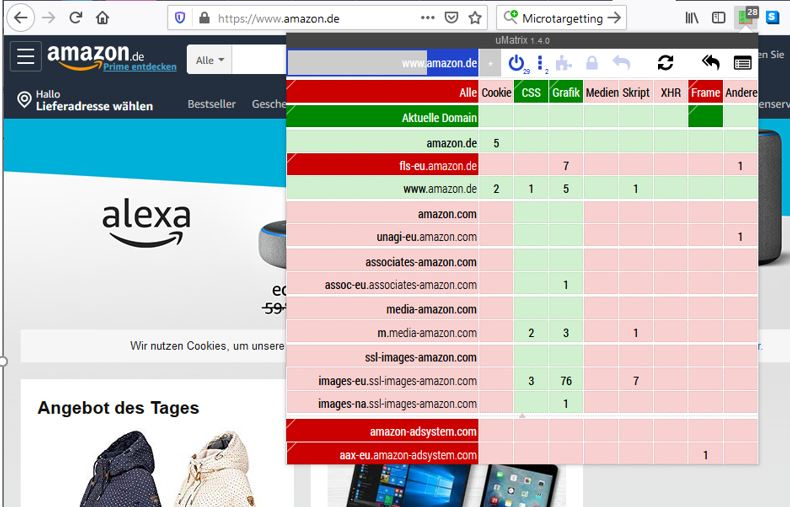Viewport: 790px width, 507px height.
Task: Switch uMatrix to the global * scope
Action: point(490,63)
